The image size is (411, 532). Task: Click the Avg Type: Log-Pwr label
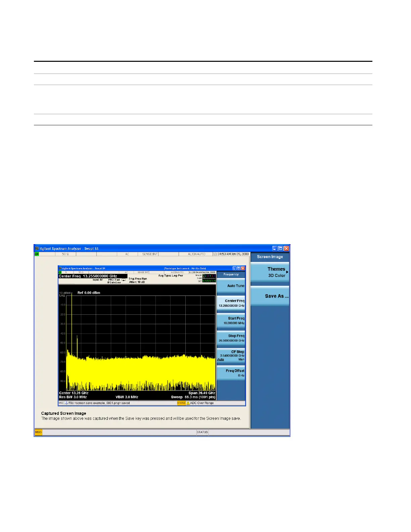171,276
